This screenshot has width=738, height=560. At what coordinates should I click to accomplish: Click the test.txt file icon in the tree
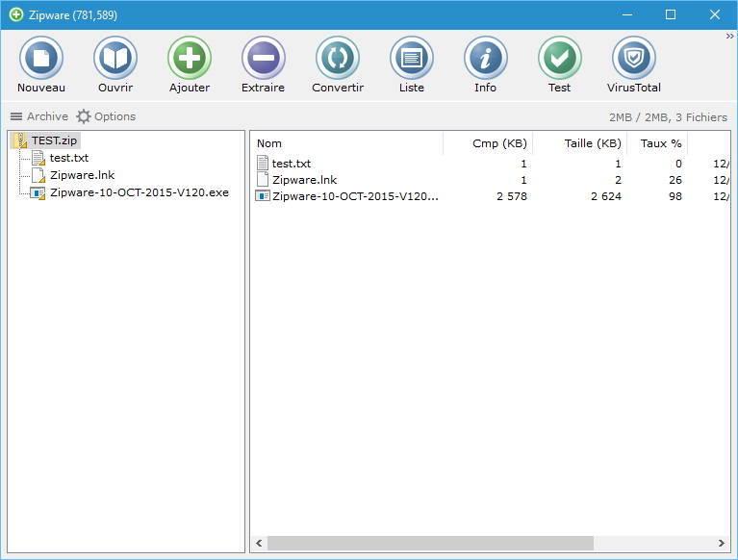tap(38, 158)
